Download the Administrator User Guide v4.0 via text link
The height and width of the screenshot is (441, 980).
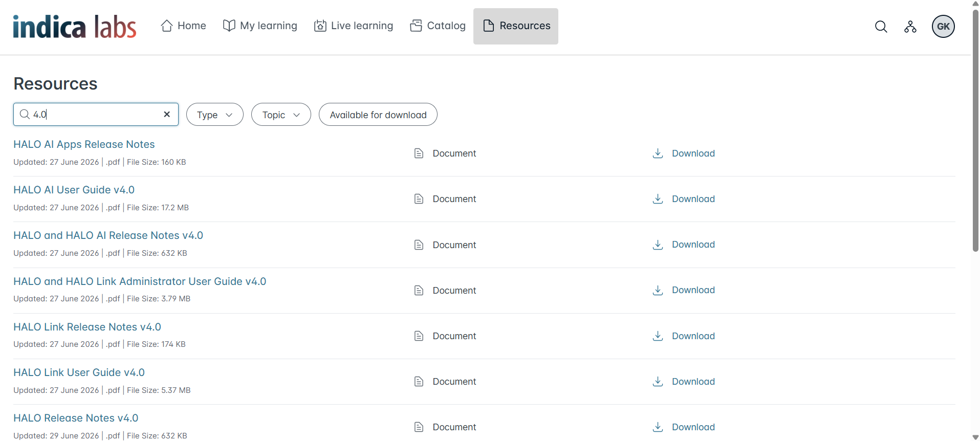tap(693, 290)
